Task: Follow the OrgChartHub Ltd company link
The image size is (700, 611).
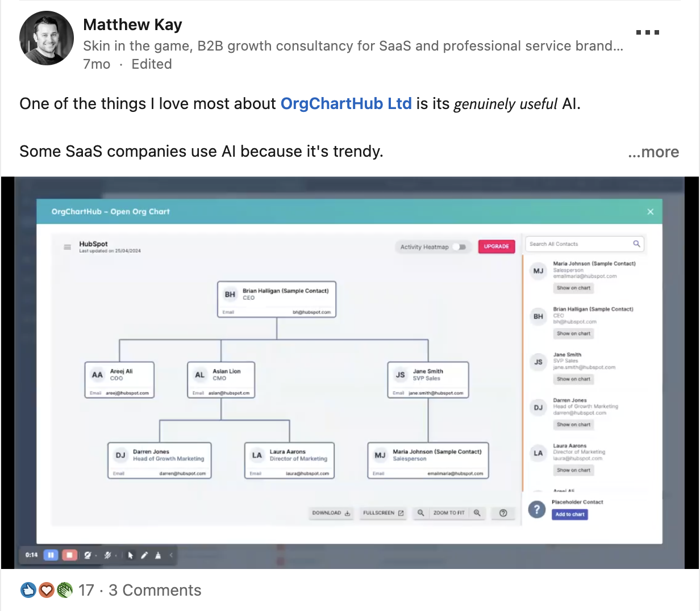Action: 346,103
